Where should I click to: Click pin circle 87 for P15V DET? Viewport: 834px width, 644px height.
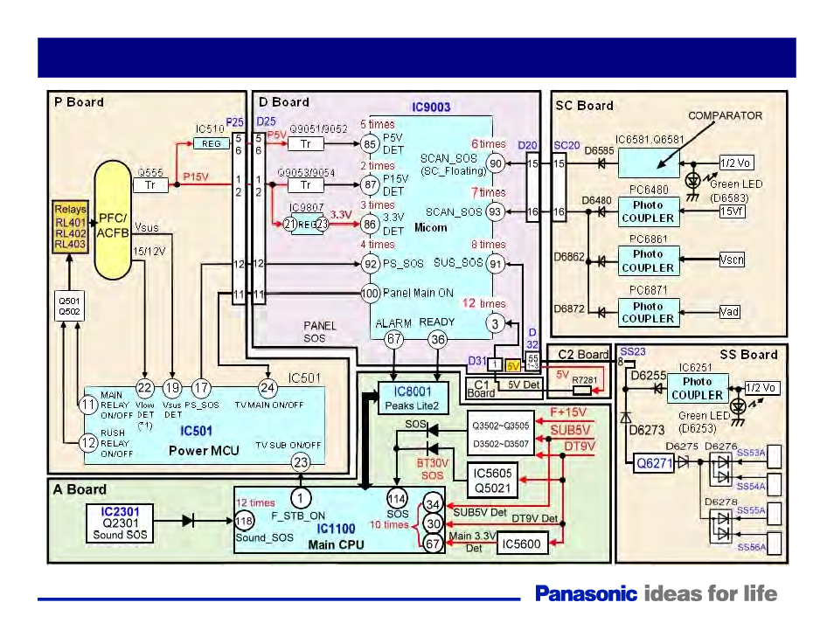pyautogui.click(x=370, y=184)
